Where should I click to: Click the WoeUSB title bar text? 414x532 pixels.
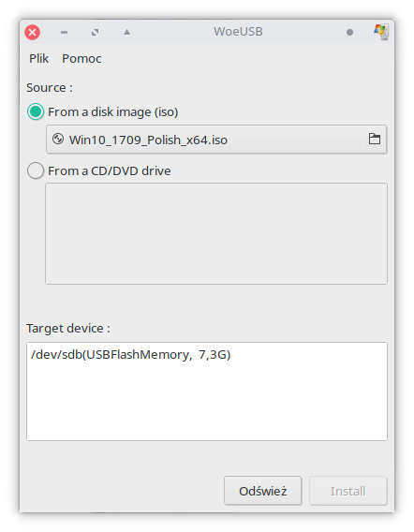click(238, 32)
